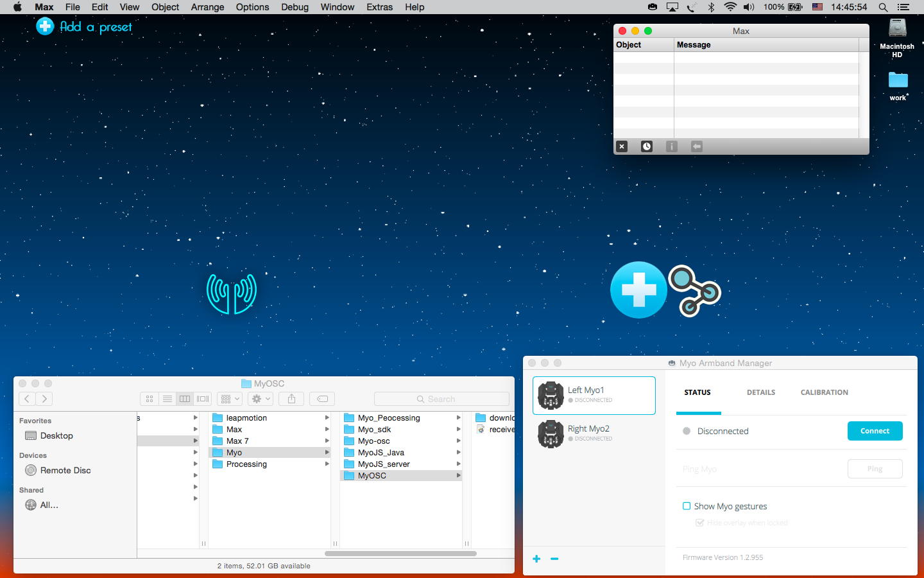Open the Debug menu

point(295,7)
